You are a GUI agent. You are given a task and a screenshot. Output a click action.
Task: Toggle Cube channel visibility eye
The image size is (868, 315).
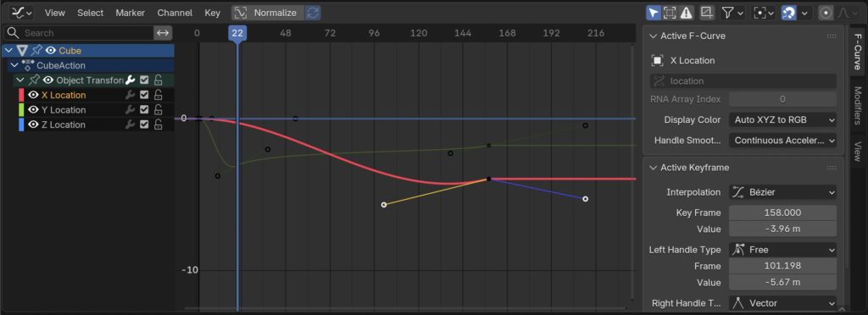pyautogui.click(x=50, y=50)
